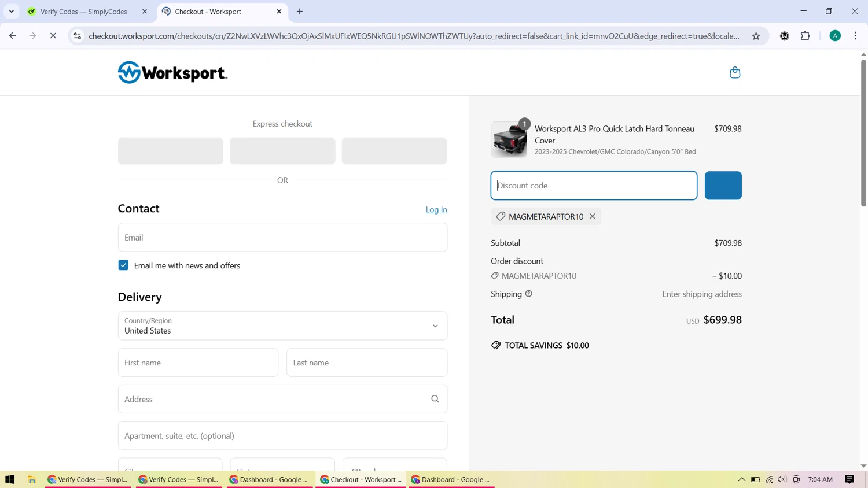868x488 pixels.
Task: Open the Chrome three-dot menu
Action: (x=855, y=36)
